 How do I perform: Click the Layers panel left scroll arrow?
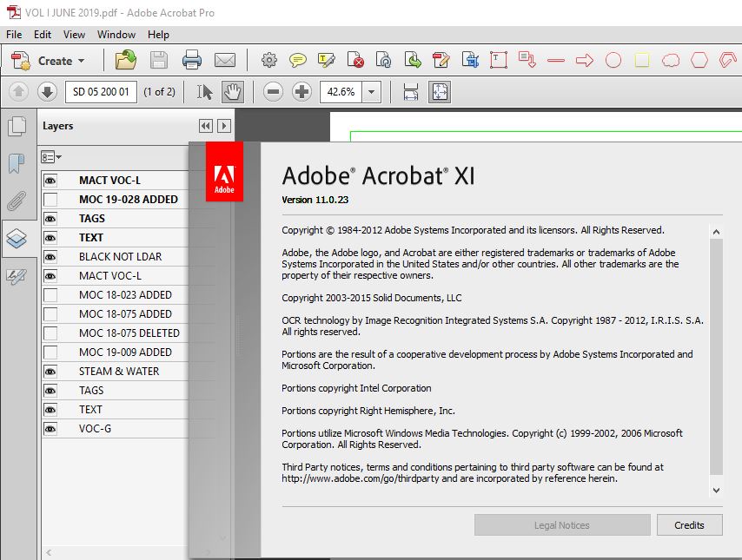[49, 552]
